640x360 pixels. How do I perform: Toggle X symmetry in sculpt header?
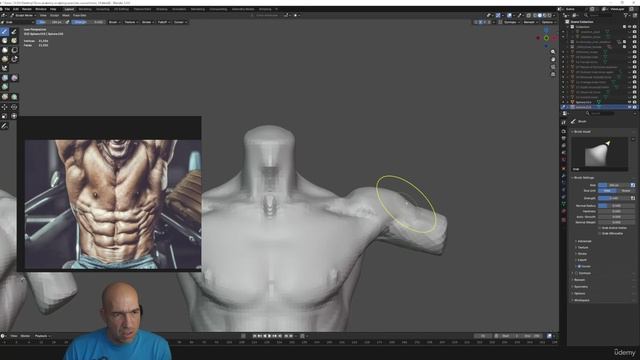click(x=480, y=22)
